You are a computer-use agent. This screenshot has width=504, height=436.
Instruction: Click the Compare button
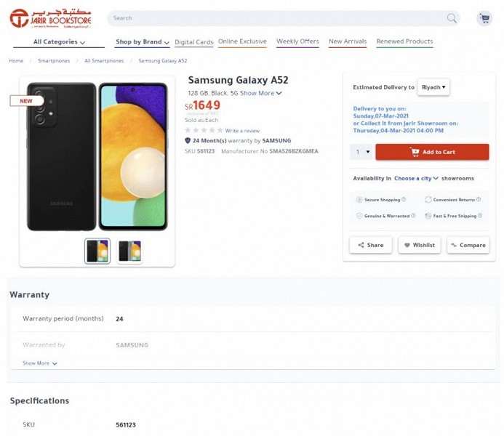click(x=468, y=245)
